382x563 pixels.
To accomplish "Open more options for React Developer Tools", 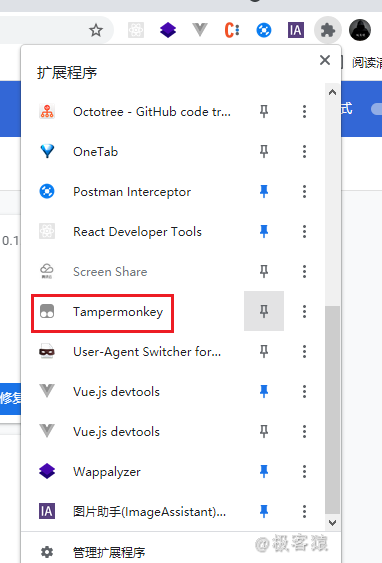I will click(304, 232).
